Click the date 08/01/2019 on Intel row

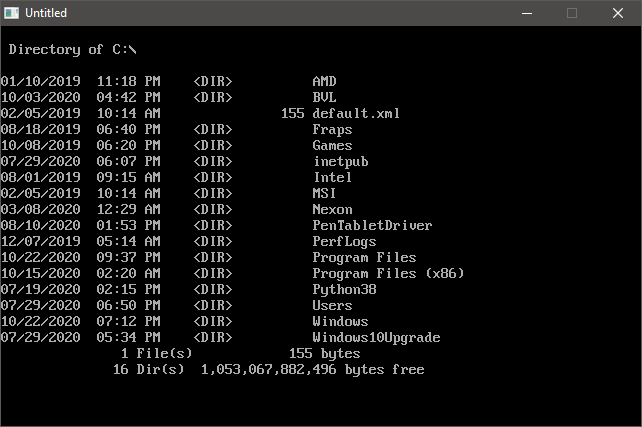(41, 177)
